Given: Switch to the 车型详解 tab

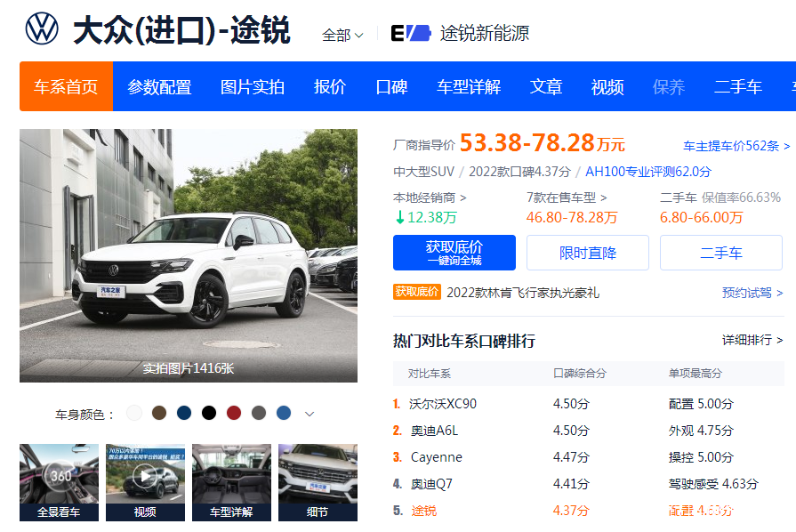Looking at the screenshot, I should click(x=469, y=87).
